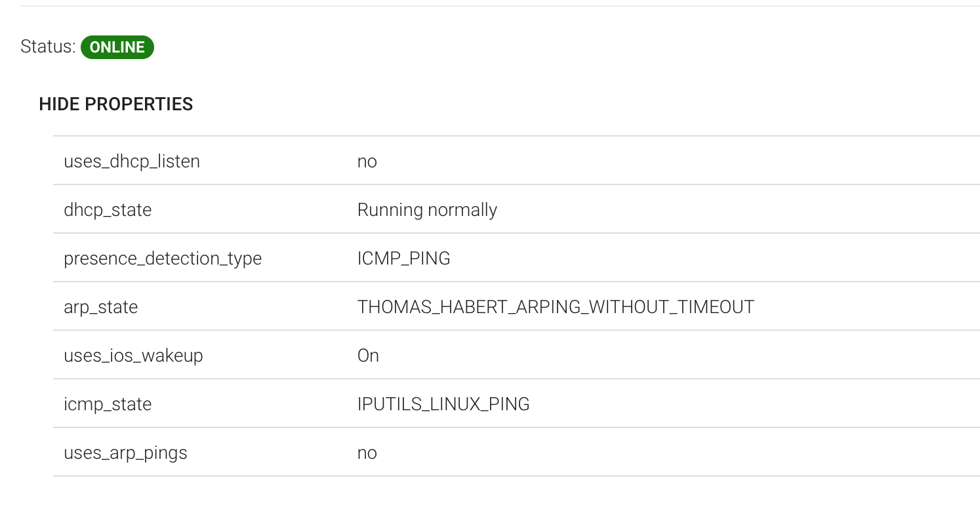
Task: Click the THOMAS_HABERT_ARPING_WITHOUT_TIMEOUT value
Action: [556, 307]
